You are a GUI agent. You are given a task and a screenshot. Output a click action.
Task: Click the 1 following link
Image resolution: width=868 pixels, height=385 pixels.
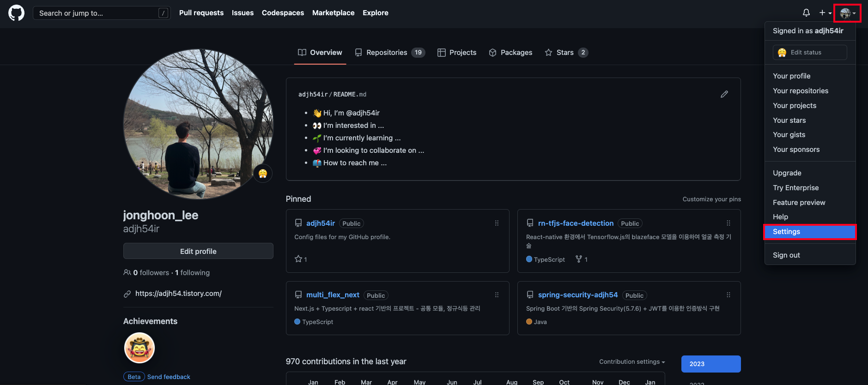192,273
